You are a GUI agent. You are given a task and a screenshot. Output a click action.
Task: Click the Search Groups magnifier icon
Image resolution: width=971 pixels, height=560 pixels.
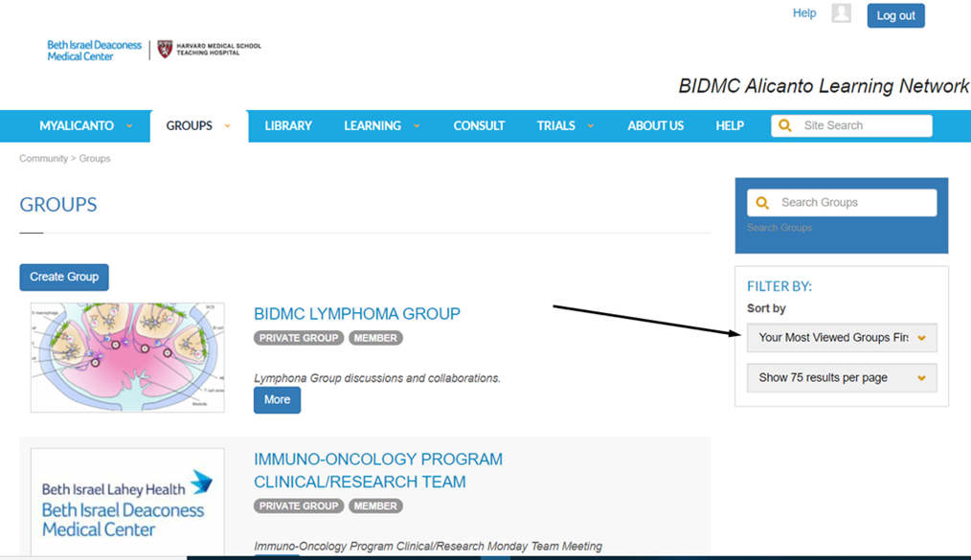(x=762, y=203)
